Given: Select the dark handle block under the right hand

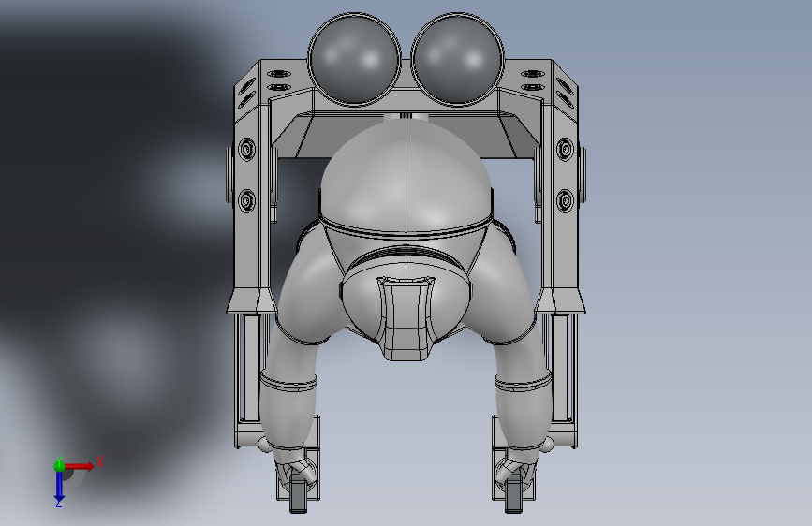Looking at the screenshot, I should [513, 494].
